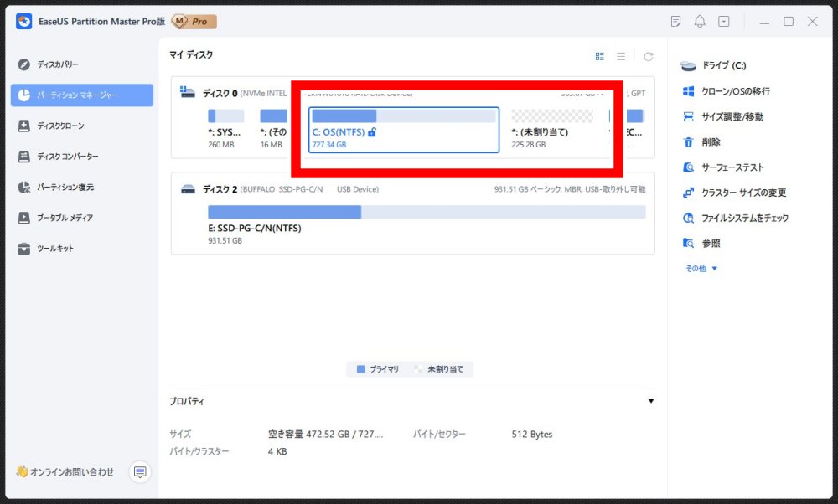Collapse the プロパティ panel arrow
Screen dimensions: 838x504
tap(651, 402)
